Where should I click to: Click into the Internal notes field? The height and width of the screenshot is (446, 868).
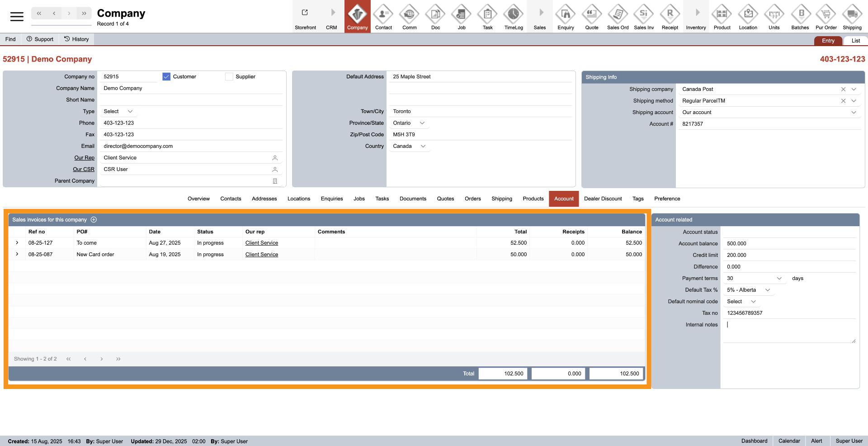click(x=788, y=331)
